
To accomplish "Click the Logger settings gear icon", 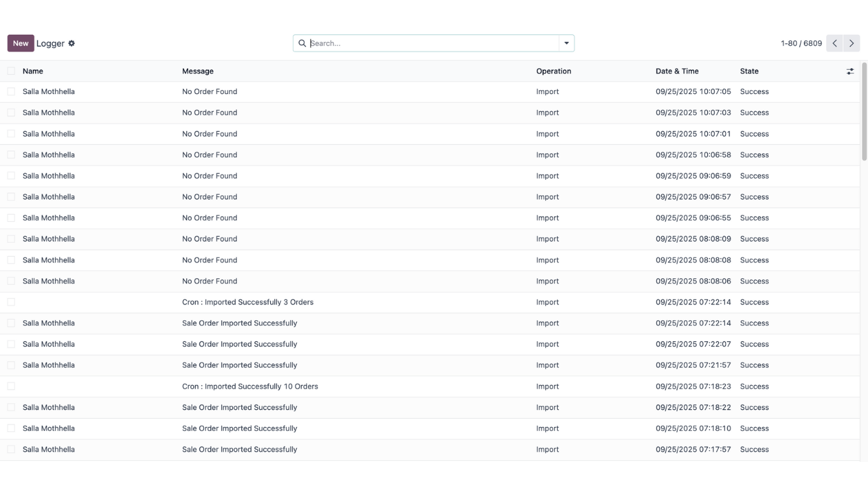I will pyautogui.click(x=72, y=43).
